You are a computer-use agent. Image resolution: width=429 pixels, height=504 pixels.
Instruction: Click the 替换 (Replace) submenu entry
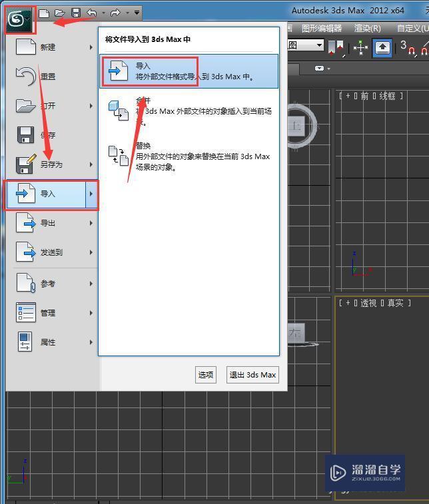pos(189,156)
